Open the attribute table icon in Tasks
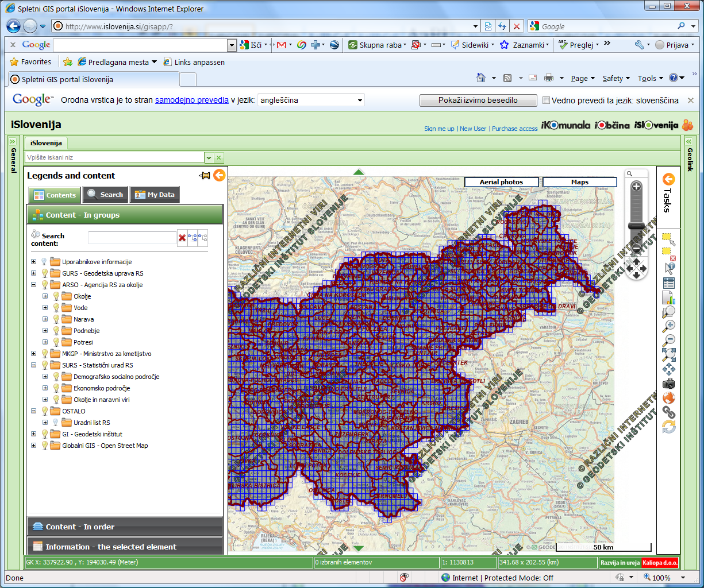The width and height of the screenshot is (704, 588). click(668, 283)
